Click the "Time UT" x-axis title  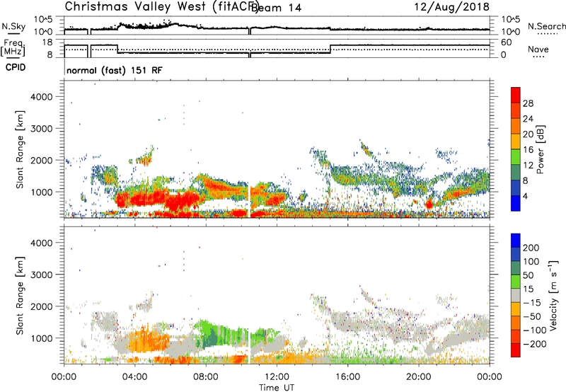[x=277, y=388]
